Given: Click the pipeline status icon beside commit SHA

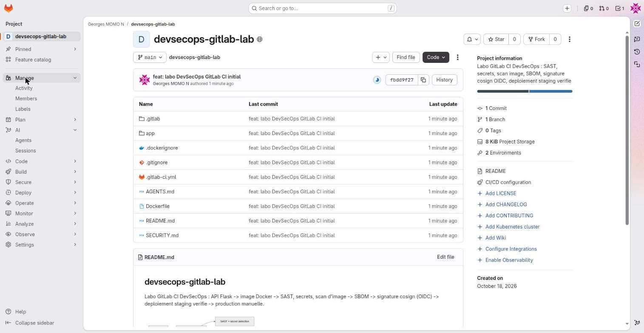Looking at the screenshot, I should pyautogui.click(x=377, y=80).
